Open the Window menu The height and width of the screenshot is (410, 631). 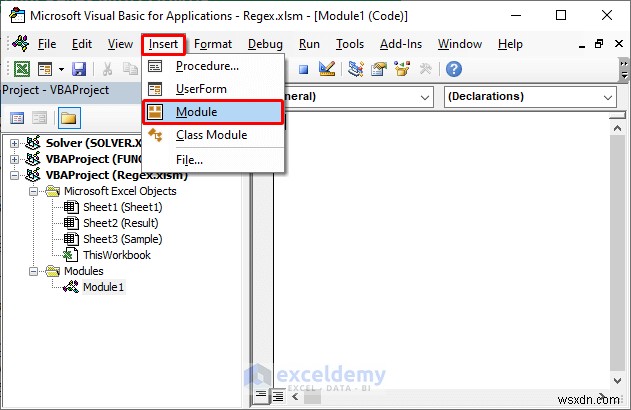(x=460, y=44)
